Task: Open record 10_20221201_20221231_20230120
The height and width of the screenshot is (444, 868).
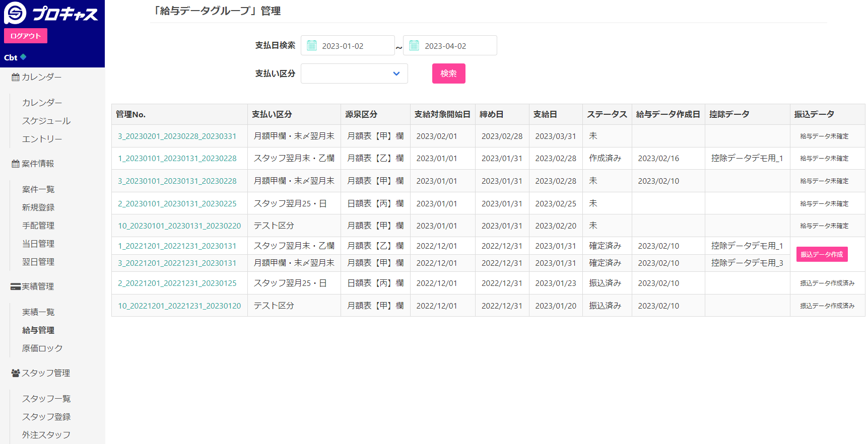Action: tap(179, 306)
